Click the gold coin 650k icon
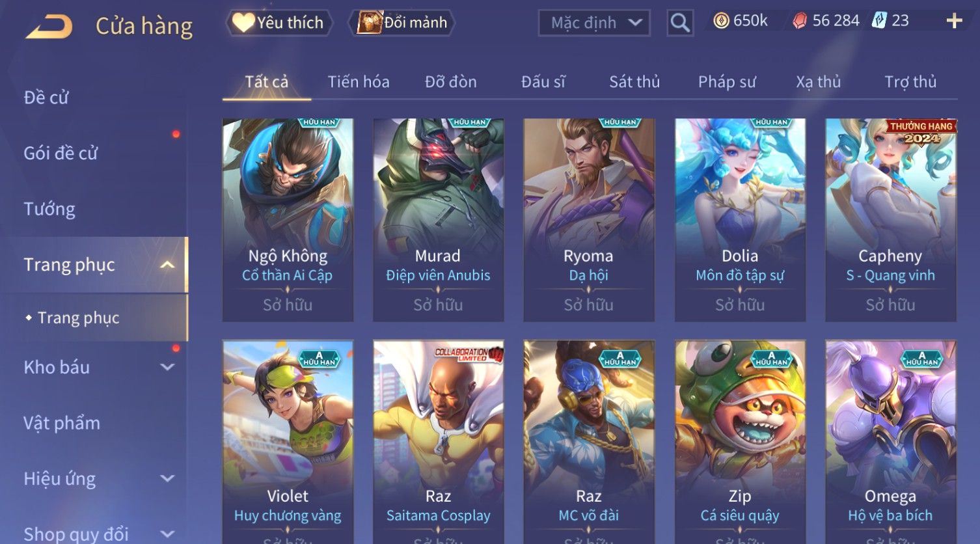The height and width of the screenshot is (544, 980). (x=721, y=21)
